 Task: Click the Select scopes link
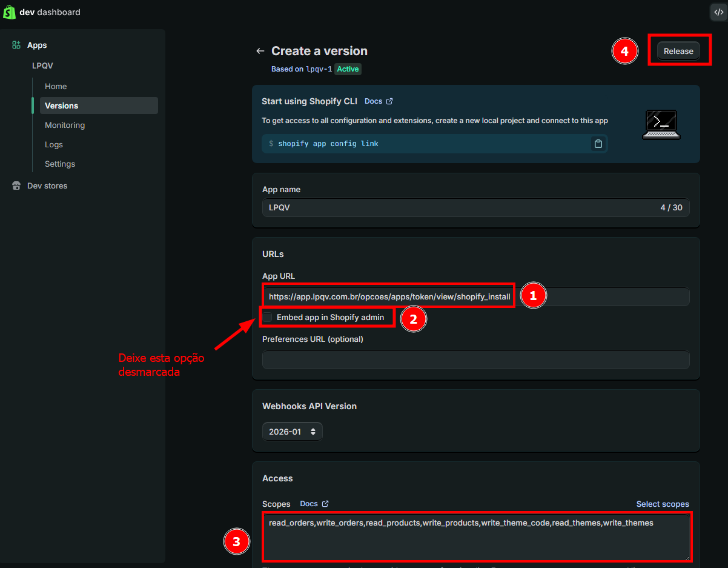[662, 504]
